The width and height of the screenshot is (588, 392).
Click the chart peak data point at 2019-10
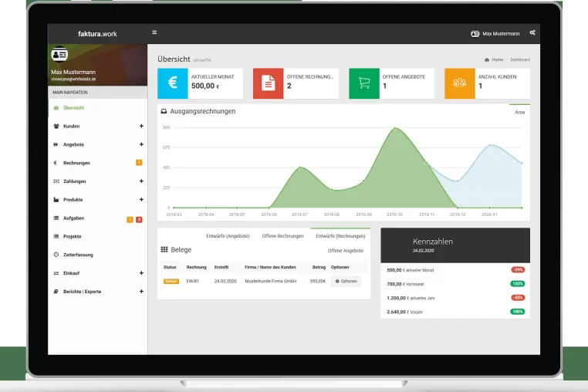click(395, 128)
